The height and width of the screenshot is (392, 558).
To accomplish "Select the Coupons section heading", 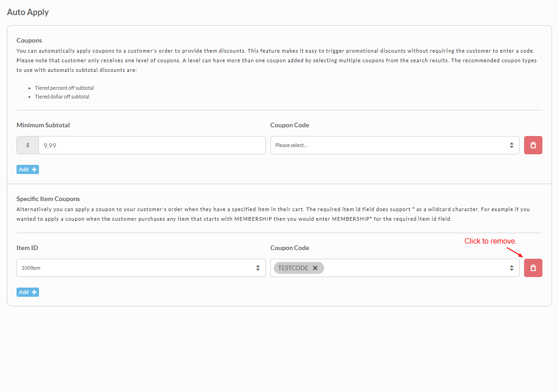I will point(29,40).
